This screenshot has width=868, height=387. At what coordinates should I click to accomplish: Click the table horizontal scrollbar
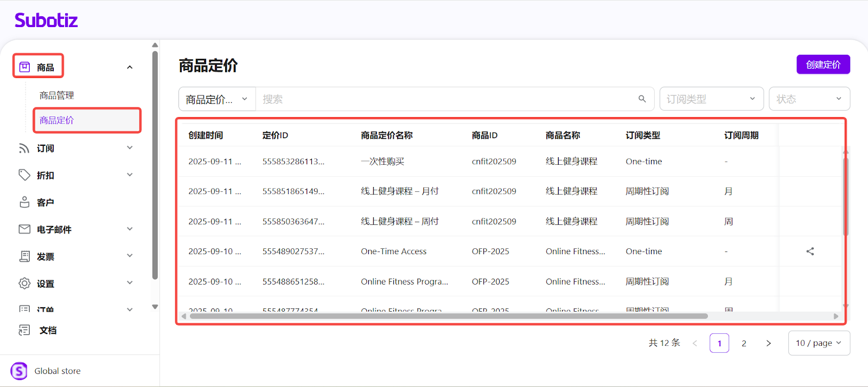point(448,316)
